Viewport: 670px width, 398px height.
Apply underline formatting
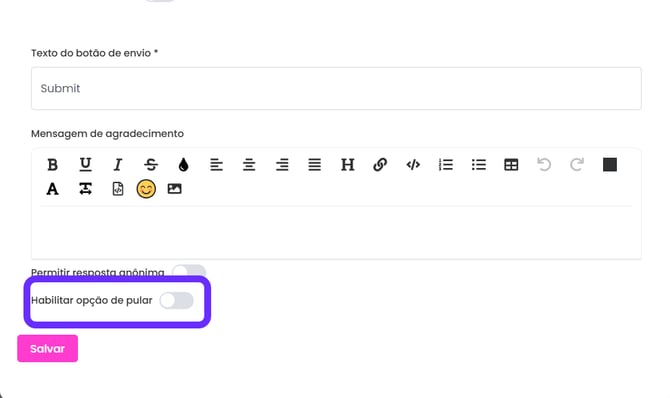[85, 165]
